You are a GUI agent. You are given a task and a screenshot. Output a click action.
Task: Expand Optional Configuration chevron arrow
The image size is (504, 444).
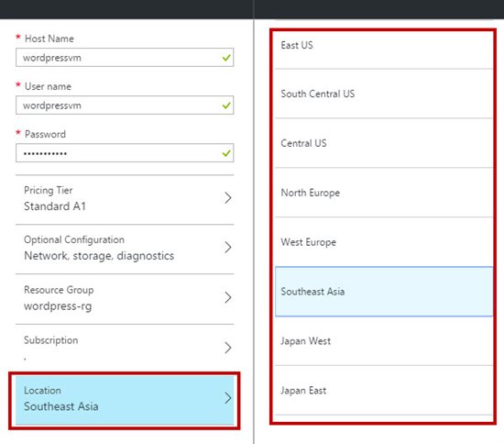click(228, 247)
